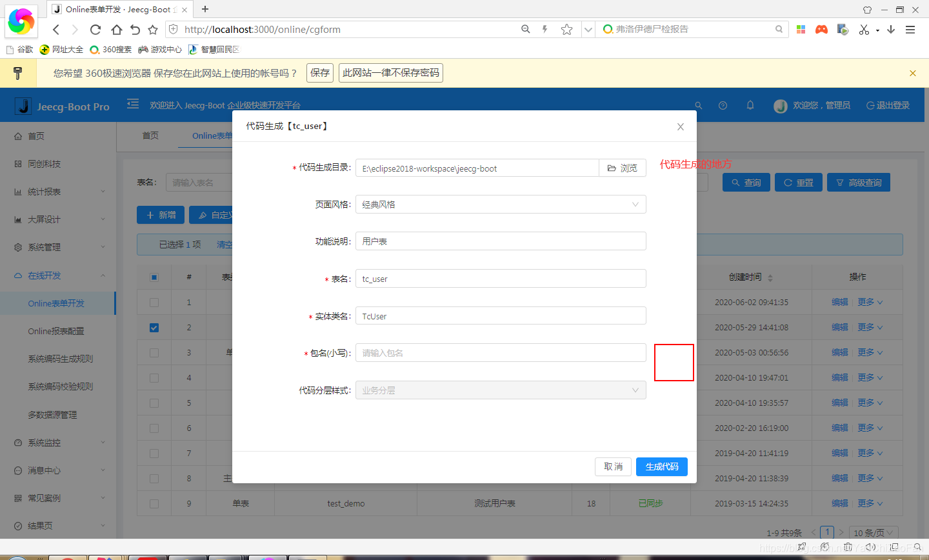Expand the 系统管理 sidebar menu
Image resolution: width=929 pixels, height=560 pixels.
coord(58,247)
